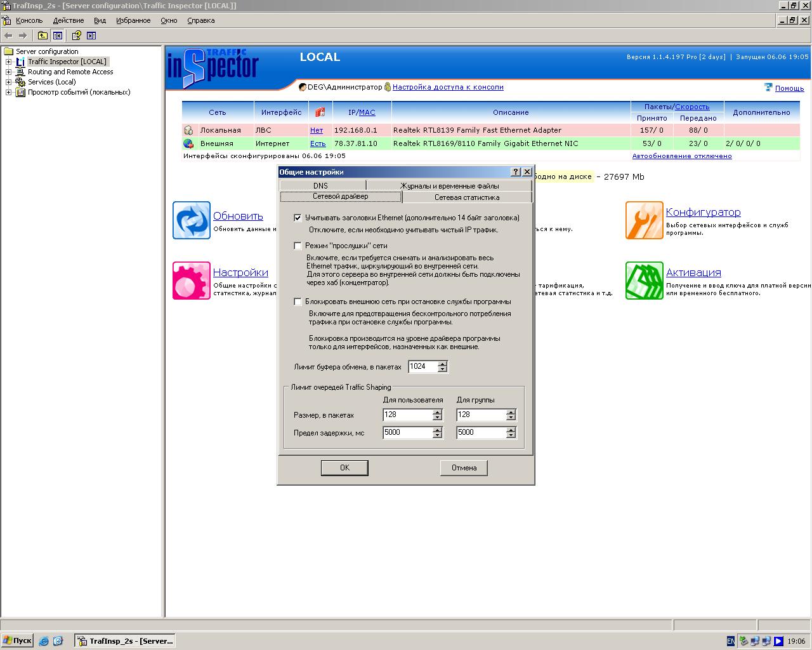
Task: Click the Автообновление отключено link
Action: pyautogui.click(x=682, y=156)
